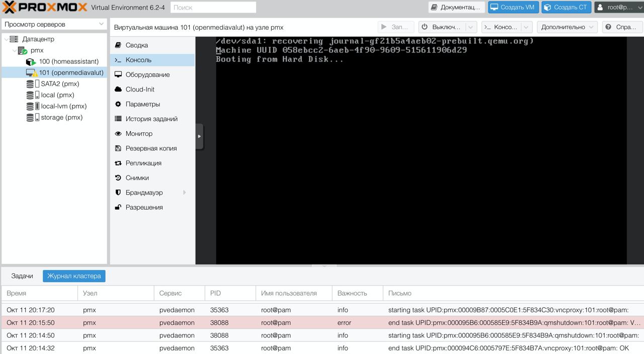Click the question mark help icon
The image size is (644, 354).
click(608, 27)
